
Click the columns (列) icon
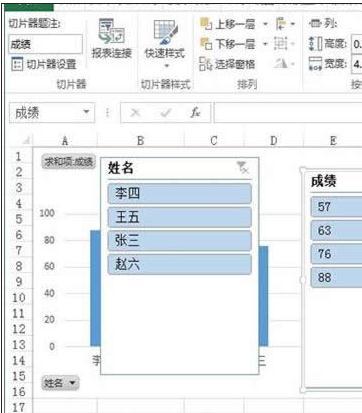tap(315, 24)
